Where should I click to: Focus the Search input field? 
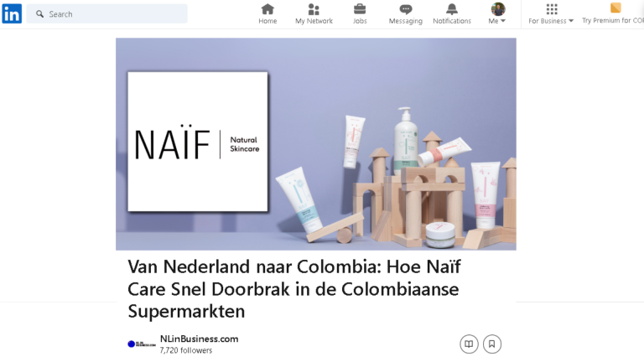click(106, 14)
